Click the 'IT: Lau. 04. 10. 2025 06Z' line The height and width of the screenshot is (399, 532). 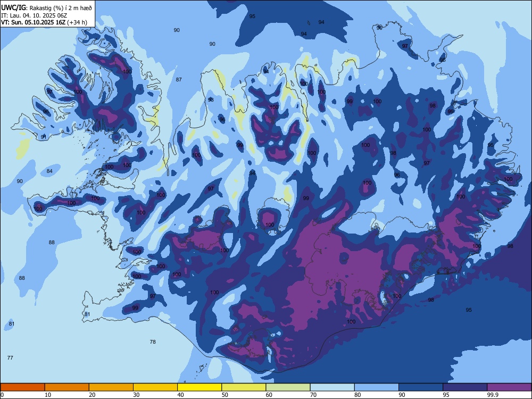[34, 15]
